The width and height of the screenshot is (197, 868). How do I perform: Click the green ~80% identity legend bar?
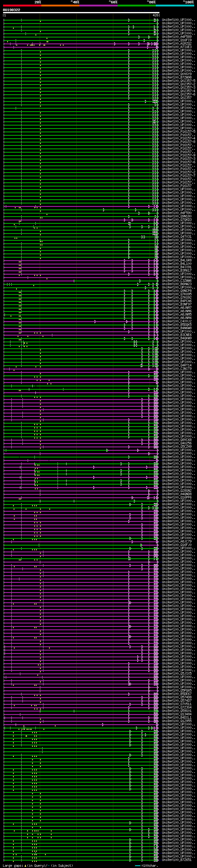137,6
